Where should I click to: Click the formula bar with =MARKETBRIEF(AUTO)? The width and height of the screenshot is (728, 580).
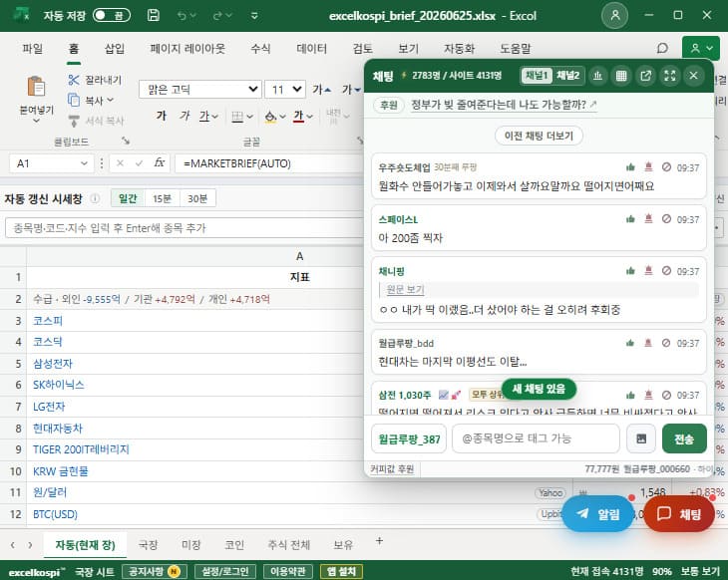coord(269,163)
